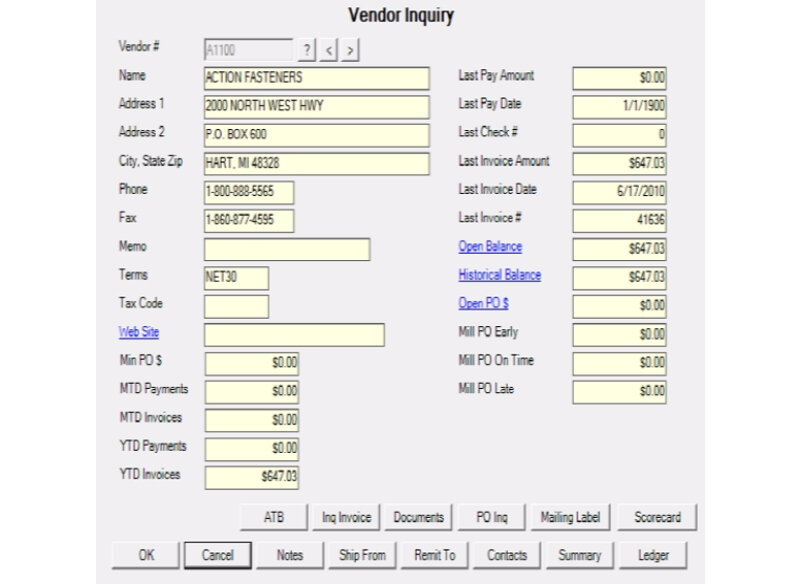Click the Web Site link
This screenshot has width=800, height=584.
point(139,333)
